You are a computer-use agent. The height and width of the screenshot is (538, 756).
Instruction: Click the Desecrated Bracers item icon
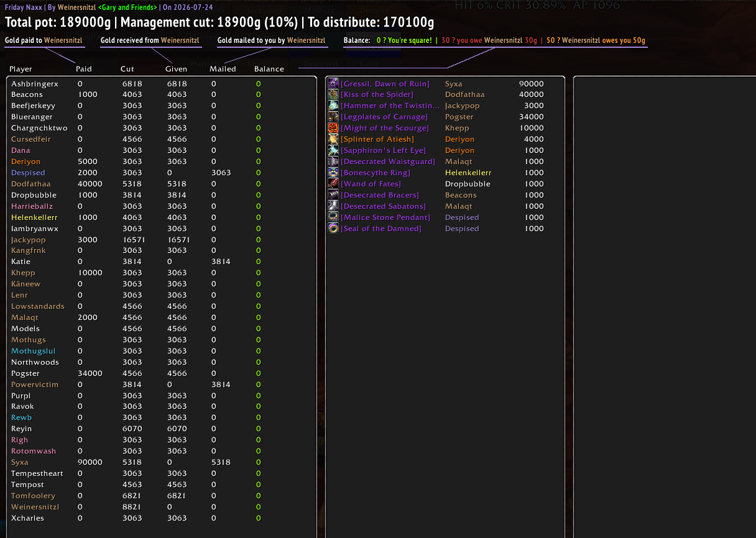(x=333, y=195)
